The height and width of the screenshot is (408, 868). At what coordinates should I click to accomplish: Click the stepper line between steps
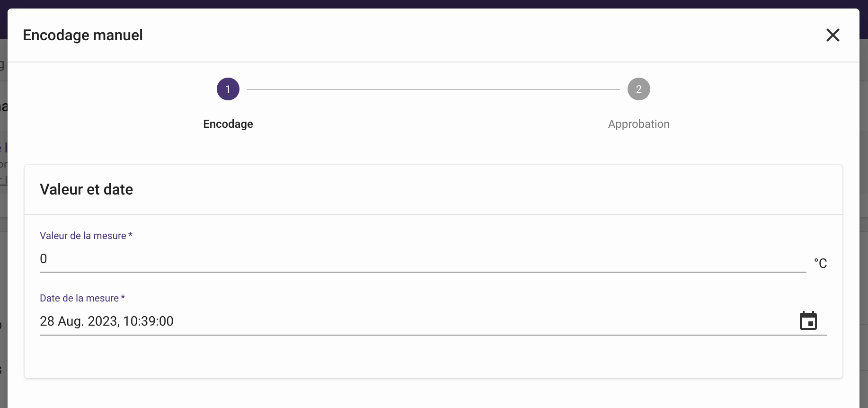point(433,89)
